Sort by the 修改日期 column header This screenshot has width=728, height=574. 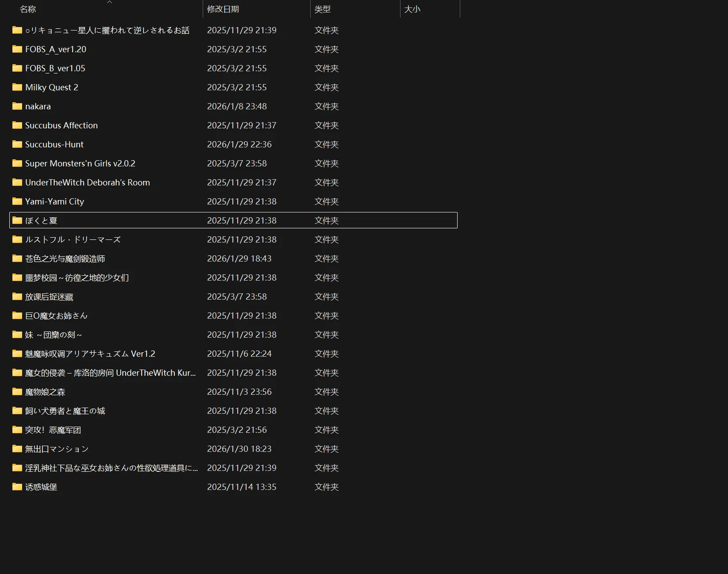tap(223, 9)
